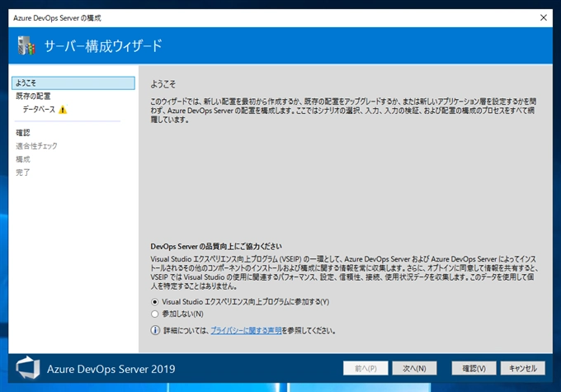Click the info icon near privacy statement

(x=155, y=330)
